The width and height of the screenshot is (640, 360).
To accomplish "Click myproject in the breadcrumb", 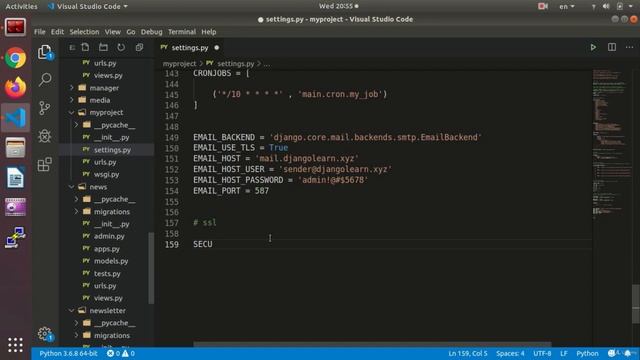I will [x=180, y=64].
